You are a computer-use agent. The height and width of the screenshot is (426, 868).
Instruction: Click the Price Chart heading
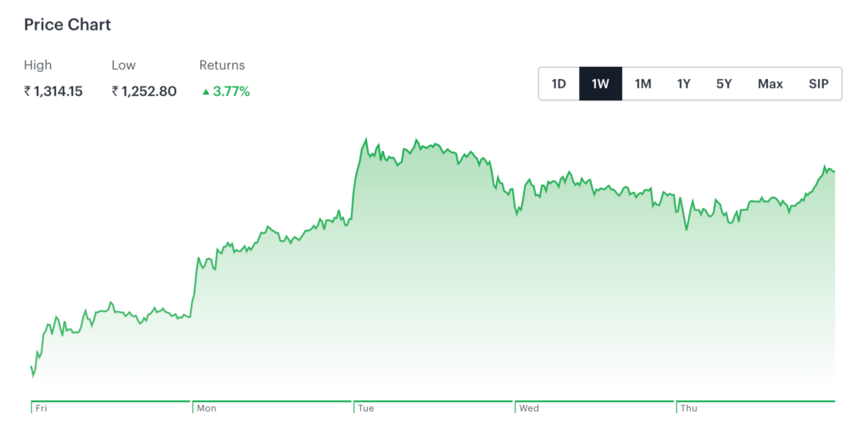68,25
